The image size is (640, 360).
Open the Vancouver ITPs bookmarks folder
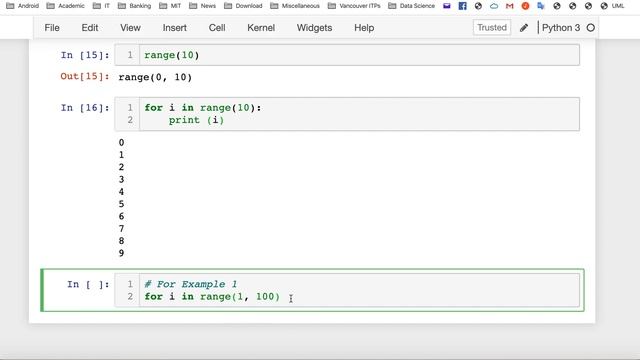pos(354,6)
